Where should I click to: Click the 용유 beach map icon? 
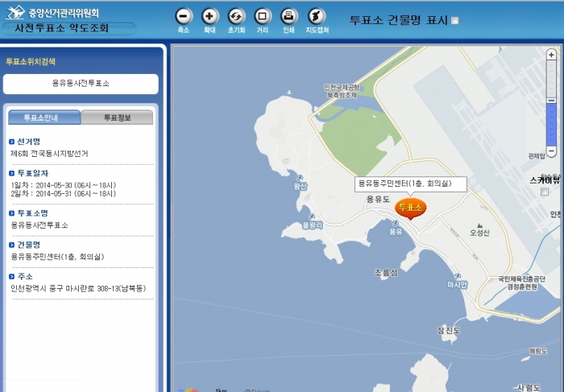(x=396, y=224)
